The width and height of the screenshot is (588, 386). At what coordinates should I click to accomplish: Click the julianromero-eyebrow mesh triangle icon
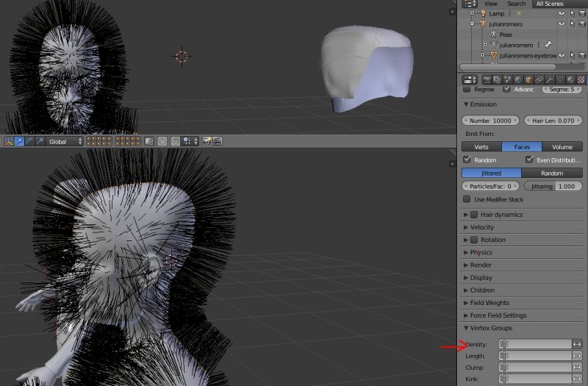[493, 55]
